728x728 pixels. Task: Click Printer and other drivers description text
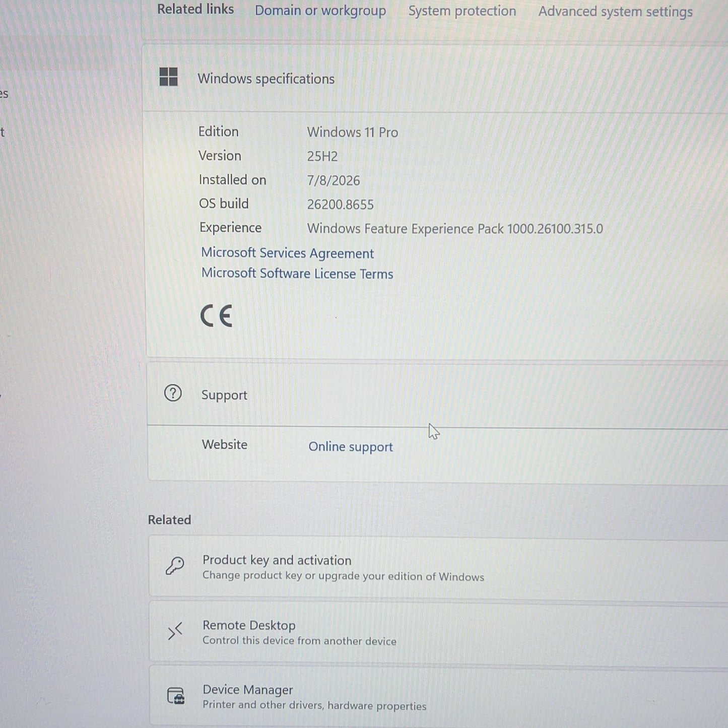tap(314, 705)
